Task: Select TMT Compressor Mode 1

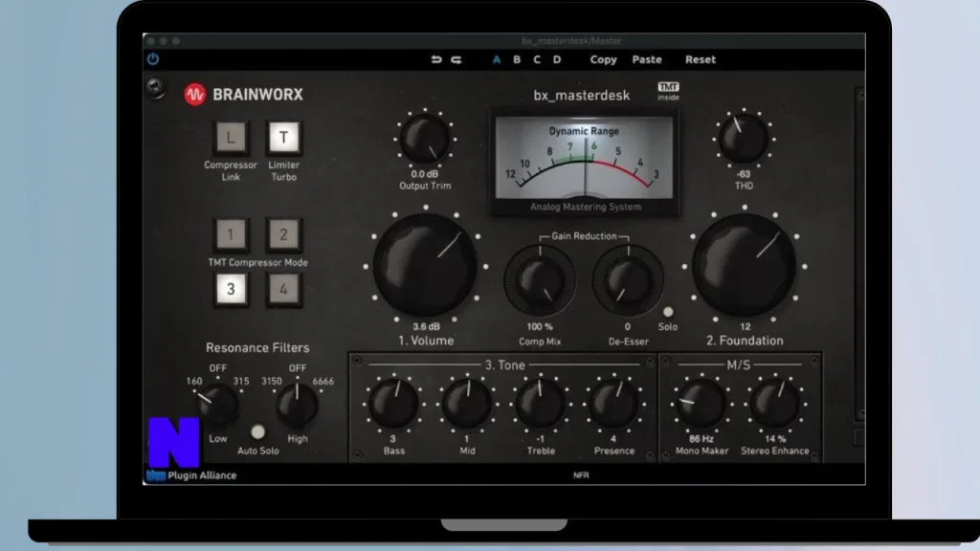Action: pos(231,235)
